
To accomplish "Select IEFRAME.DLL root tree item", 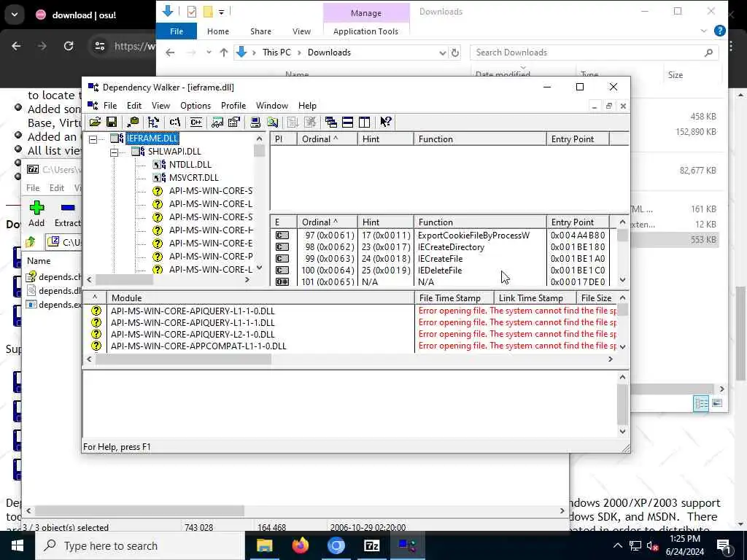I will tap(152, 138).
